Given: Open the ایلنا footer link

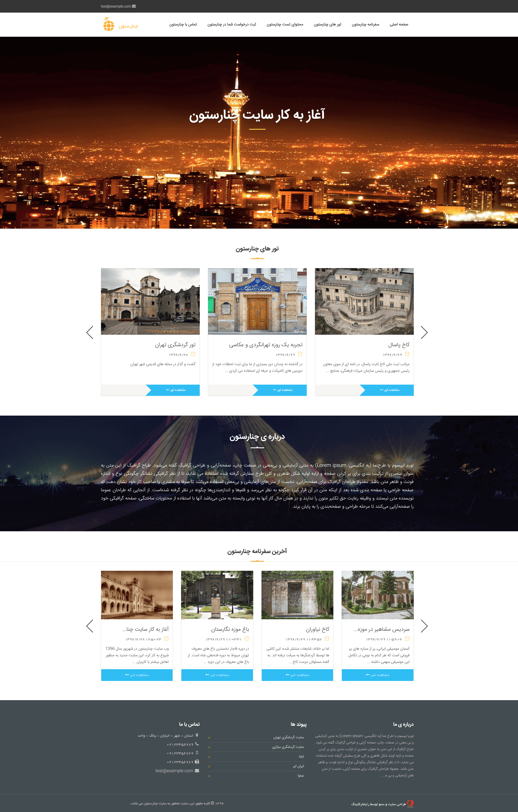Looking at the screenshot, I should pos(301,756).
